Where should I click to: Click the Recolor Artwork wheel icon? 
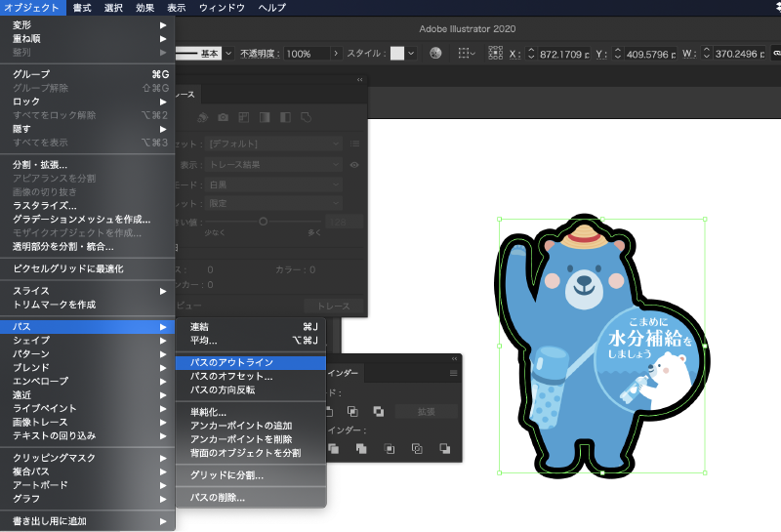click(x=435, y=54)
